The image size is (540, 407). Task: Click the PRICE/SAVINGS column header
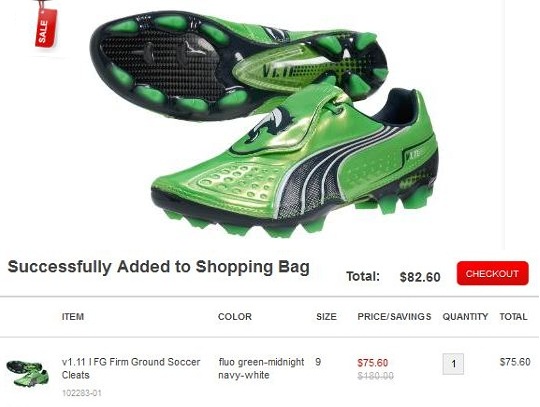[394, 316]
